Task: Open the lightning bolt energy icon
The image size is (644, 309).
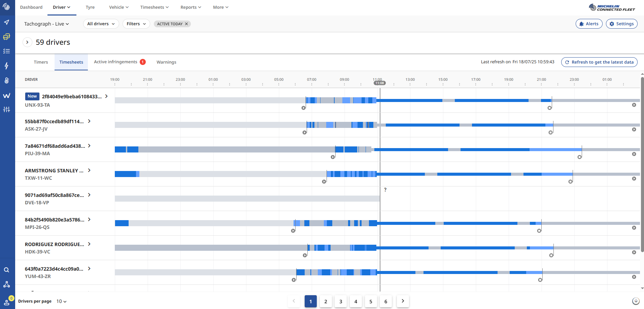Action: [x=7, y=66]
